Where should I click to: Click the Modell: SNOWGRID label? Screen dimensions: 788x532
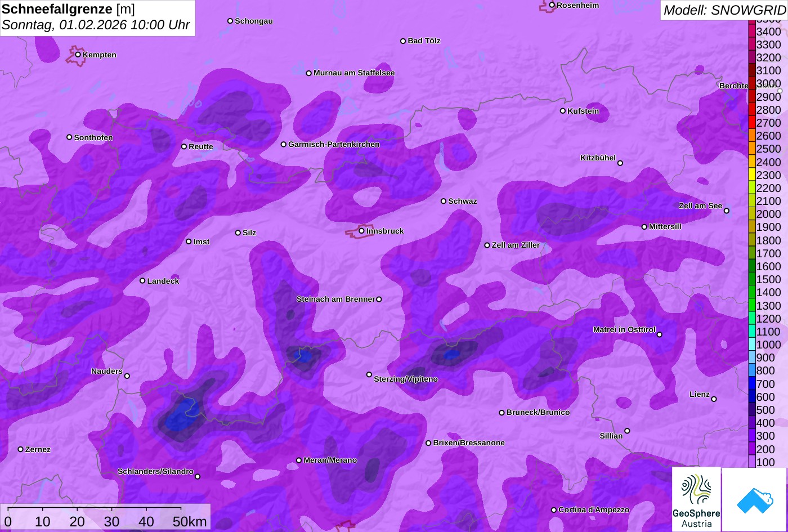(x=724, y=10)
